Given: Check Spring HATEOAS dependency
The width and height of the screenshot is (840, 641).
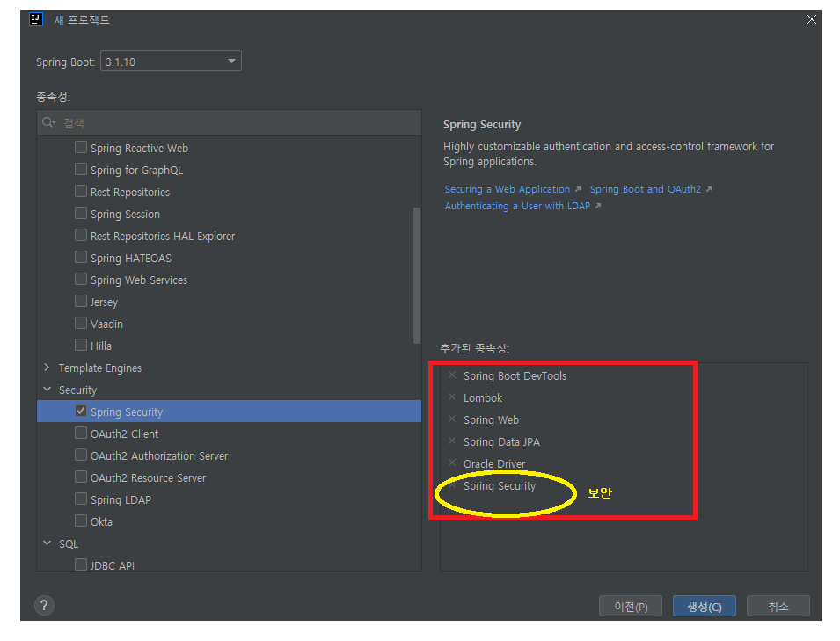Looking at the screenshot, I should [x=81, y=257].
